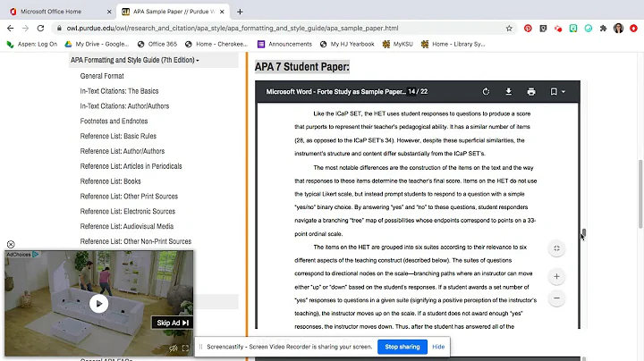Rotate the PDF document

pyautogui.click(x=486, y=91)
